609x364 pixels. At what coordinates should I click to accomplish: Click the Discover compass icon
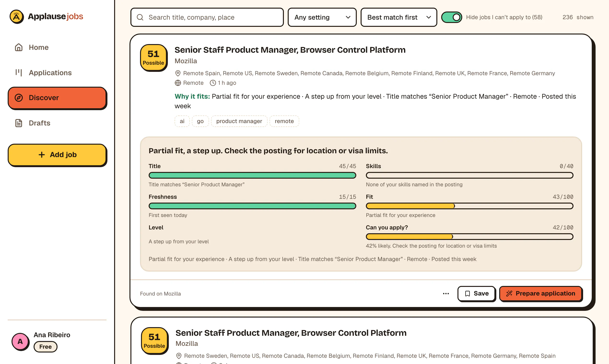(19, 98)
